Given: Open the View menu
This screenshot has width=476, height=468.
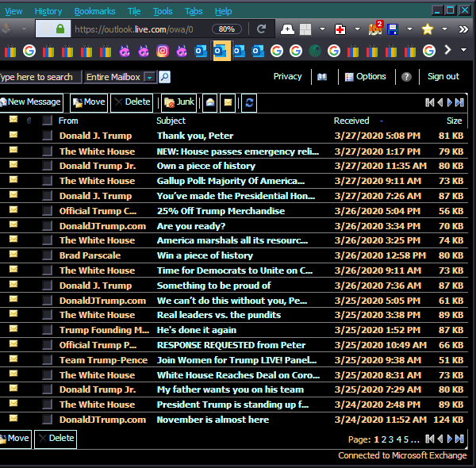Looking at the screenshot, I should pos(13,12).
